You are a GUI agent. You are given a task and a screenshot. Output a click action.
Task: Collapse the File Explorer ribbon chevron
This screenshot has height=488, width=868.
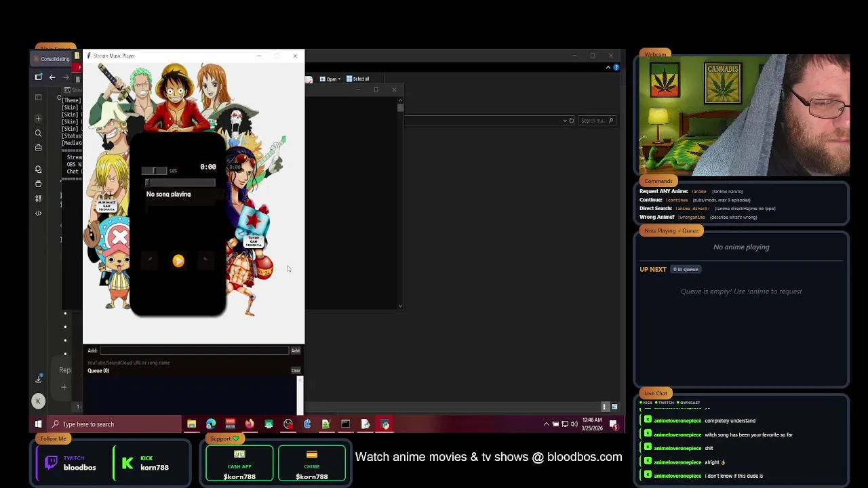608,67
